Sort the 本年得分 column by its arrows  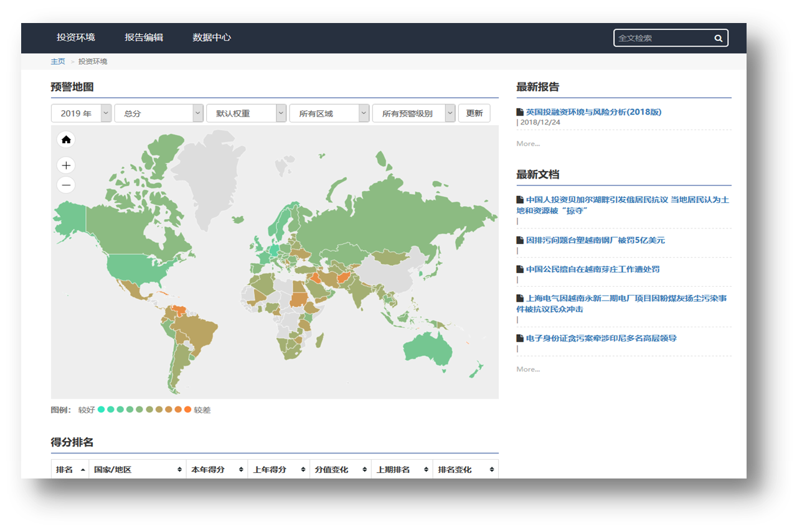click(241, 470)
